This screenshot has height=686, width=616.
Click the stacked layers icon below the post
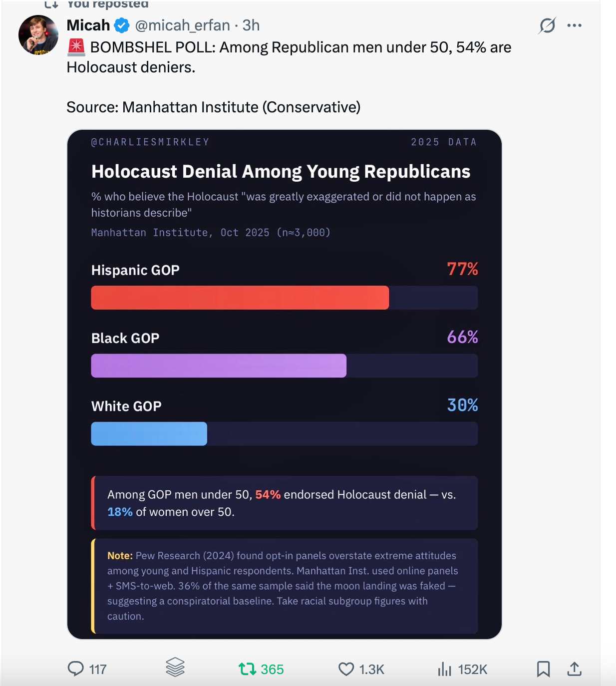[175, 668]
